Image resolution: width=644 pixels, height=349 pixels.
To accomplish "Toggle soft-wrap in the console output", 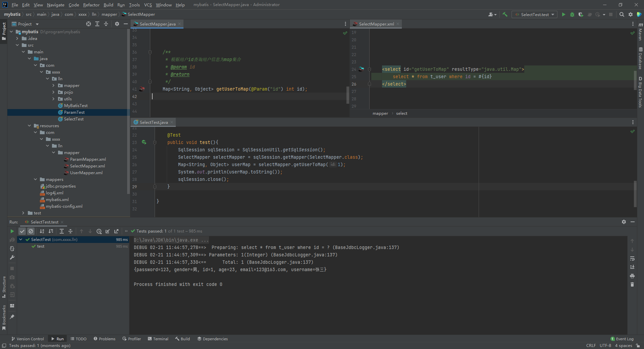I will pos(632,259).
